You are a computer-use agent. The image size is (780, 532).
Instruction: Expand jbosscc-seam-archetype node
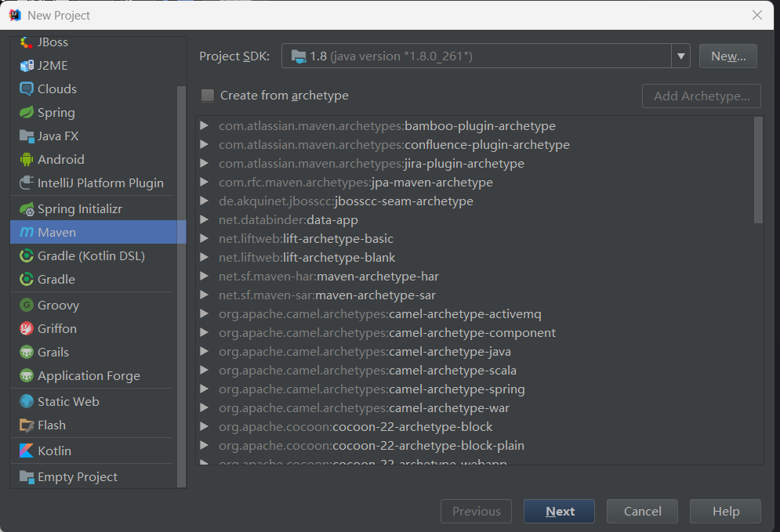(204, 201)
